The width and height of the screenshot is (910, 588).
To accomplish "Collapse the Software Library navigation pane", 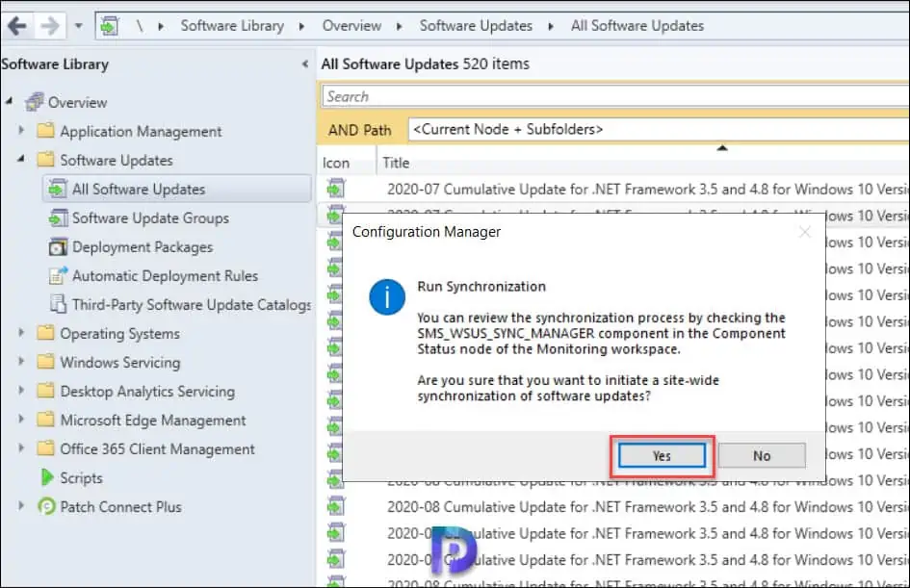I will [x=304, y=64].
